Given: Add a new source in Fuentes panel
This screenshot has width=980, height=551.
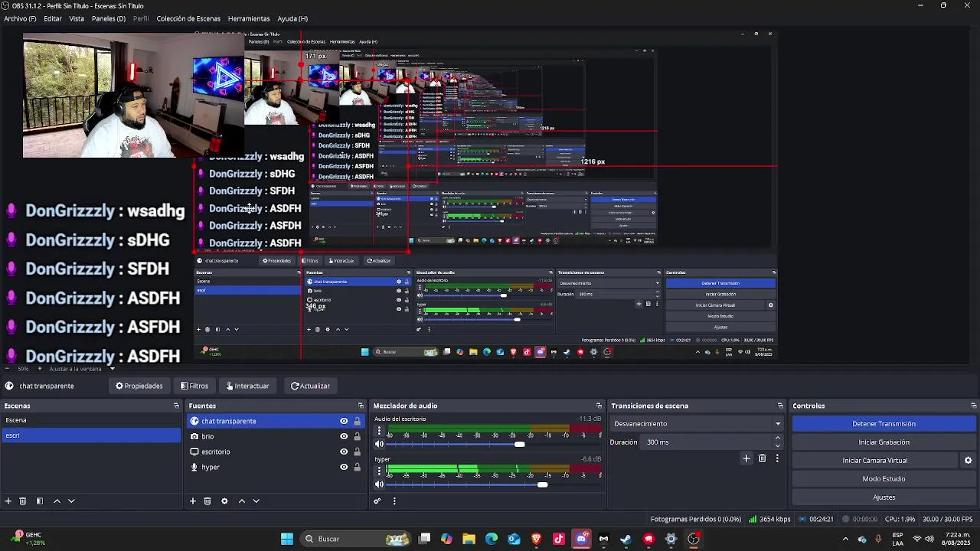Looking at the screenshot, I should (x=193, y=501).
